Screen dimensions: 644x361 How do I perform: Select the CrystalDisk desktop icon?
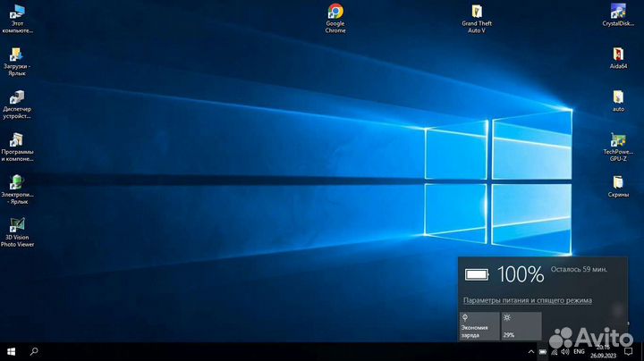[x=618, y=15]
